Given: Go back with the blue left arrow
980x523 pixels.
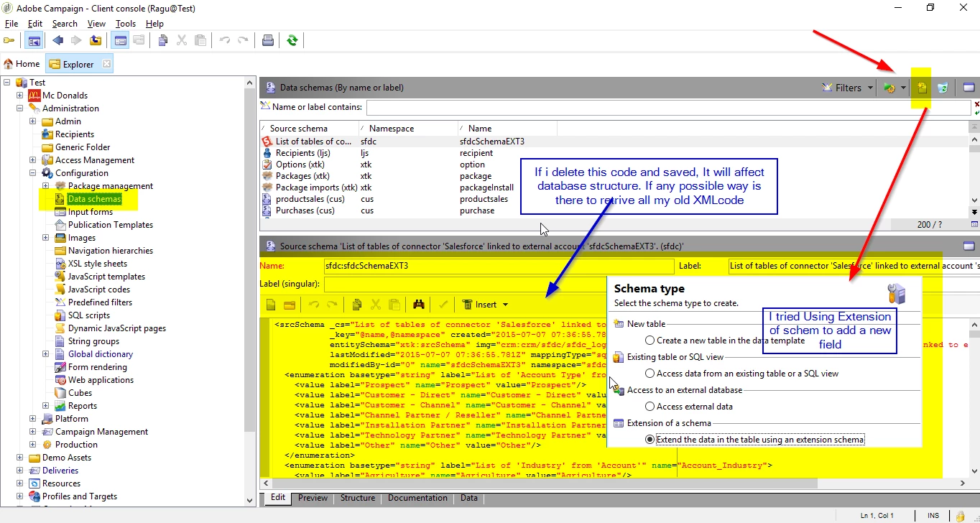Looking at the screenshot, I should point(57,40).
